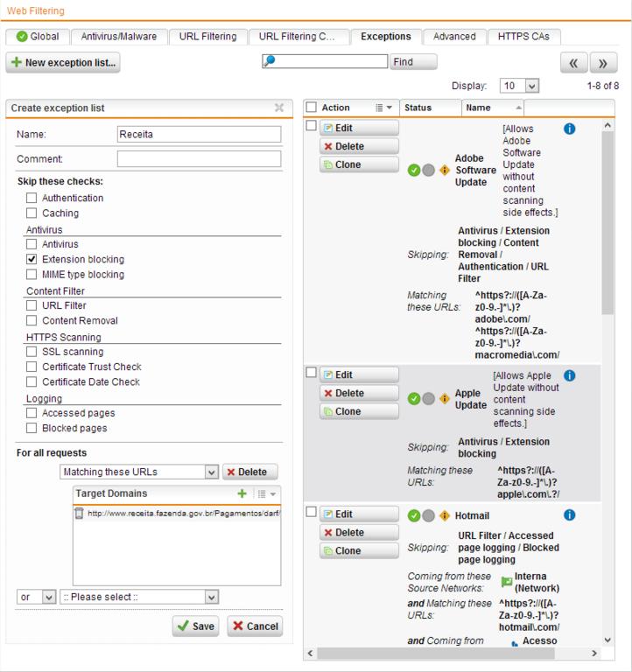The height and width of the screenshot is (672, 632).
Task: Click the info icon for Adobe Software Update
Action: click(569, 129)
